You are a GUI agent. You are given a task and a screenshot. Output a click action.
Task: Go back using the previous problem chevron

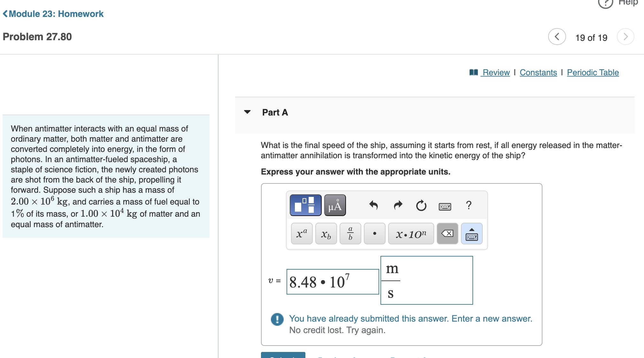[556, 37]
